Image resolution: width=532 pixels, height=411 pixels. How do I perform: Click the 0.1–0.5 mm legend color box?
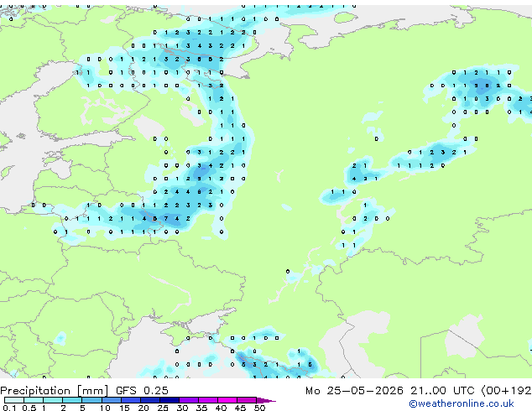pos(14,400)
